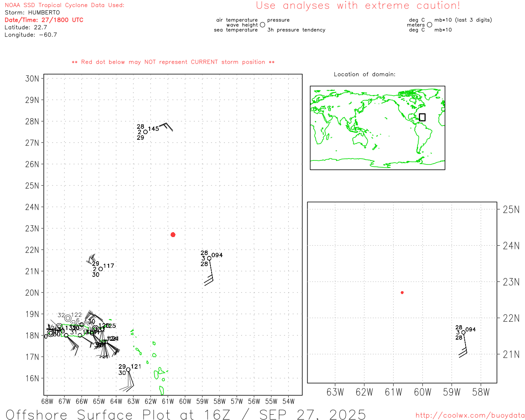Click the 58W label on inset map
The height and width of the screenshot is (420, 525).
click(481, 393)
